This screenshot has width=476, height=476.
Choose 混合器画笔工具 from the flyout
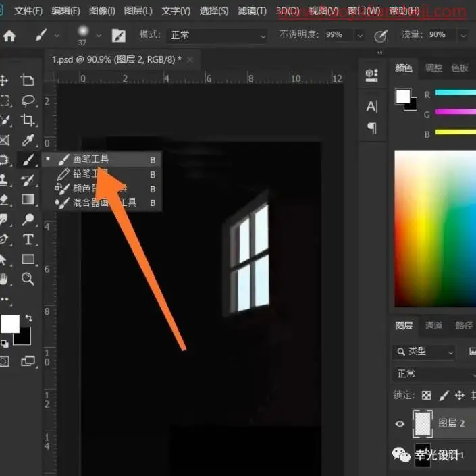(x=102, y=203)
